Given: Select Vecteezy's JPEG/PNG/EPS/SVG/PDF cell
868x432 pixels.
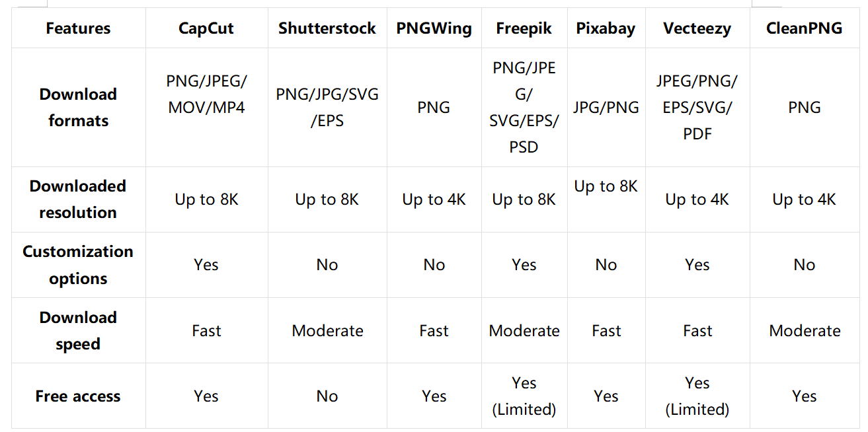Looking at the screenshot, I should 697,107.
